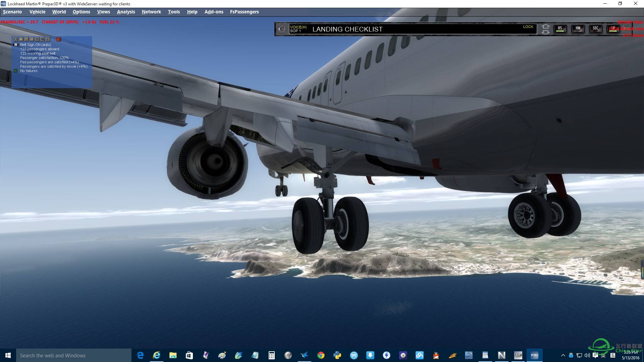The width and height of the screenshot is (644, 362).
Task: Click the SEC button on checklist bar
Action: [x=595, y=29]
